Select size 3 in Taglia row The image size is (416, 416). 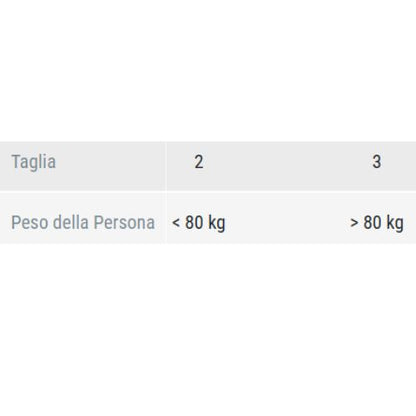click(377, 162)
